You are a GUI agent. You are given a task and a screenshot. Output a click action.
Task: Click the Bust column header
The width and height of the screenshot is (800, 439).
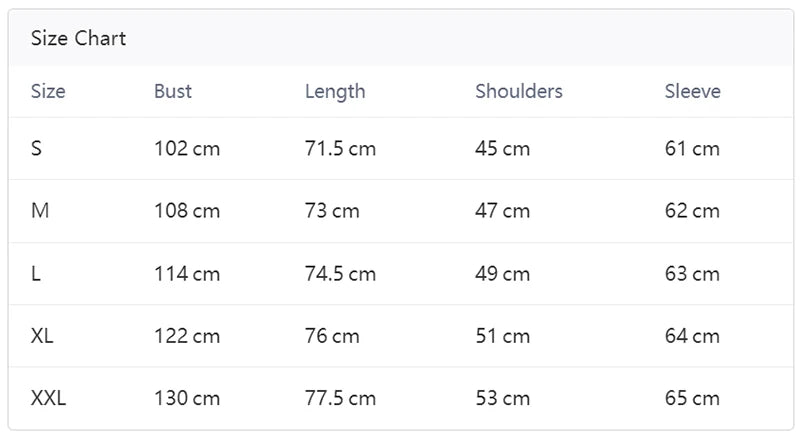(173, 91)
